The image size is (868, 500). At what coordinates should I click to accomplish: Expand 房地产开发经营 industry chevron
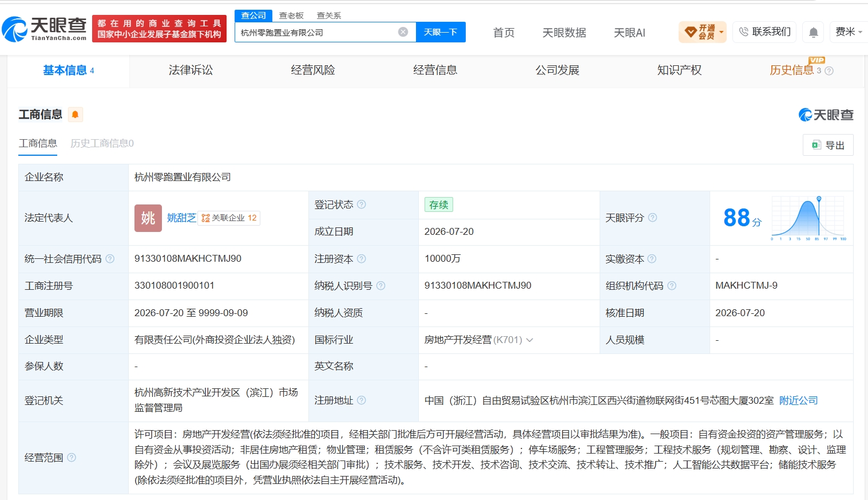pyautogui.click(x=530, y=340)
